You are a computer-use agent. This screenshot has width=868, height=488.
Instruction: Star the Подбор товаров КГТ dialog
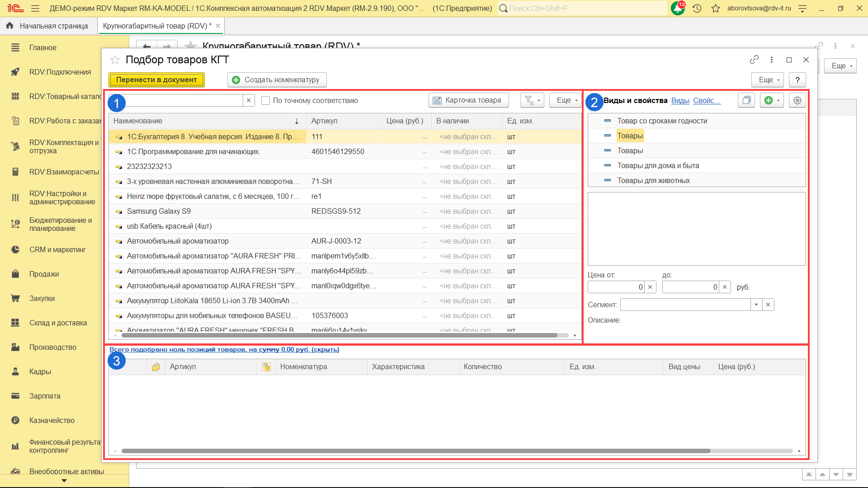point(115,60)
